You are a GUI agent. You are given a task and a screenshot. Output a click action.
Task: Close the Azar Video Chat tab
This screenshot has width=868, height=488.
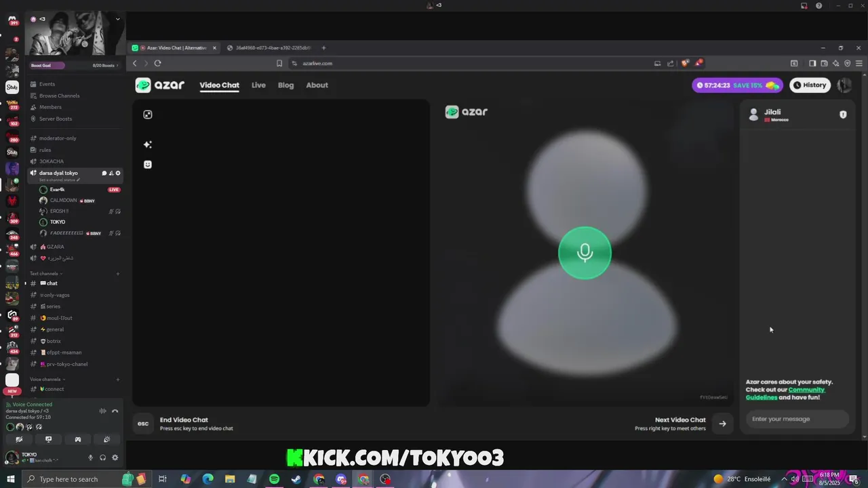(215, 47)
